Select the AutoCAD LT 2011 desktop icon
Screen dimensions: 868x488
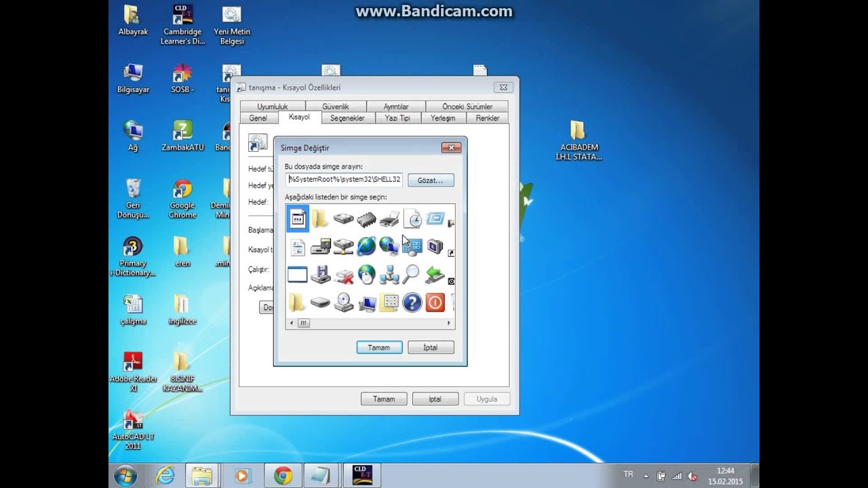pos(133,430)
